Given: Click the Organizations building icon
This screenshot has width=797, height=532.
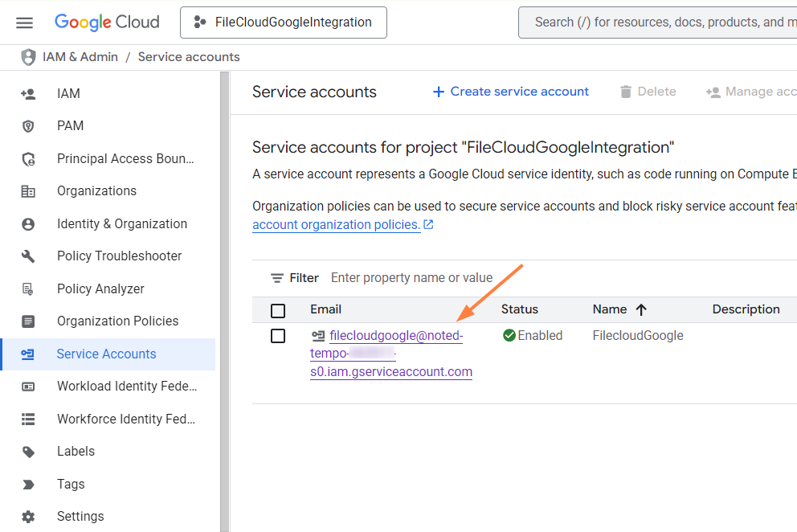Looking at the screenshot, I should click(28, 191).
